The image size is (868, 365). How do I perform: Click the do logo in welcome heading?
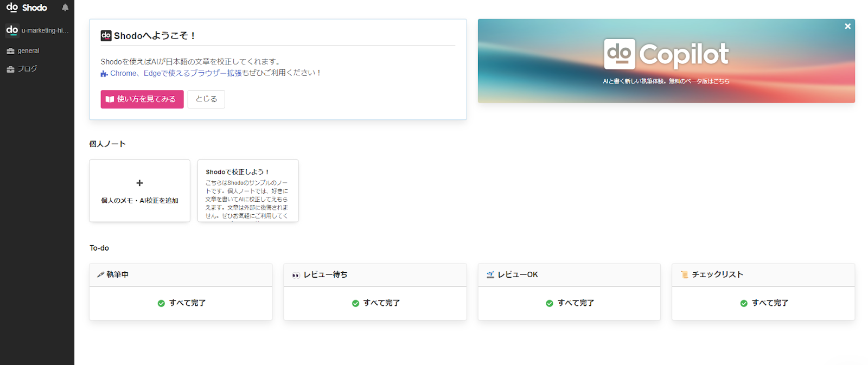click(x=106, y=36)
